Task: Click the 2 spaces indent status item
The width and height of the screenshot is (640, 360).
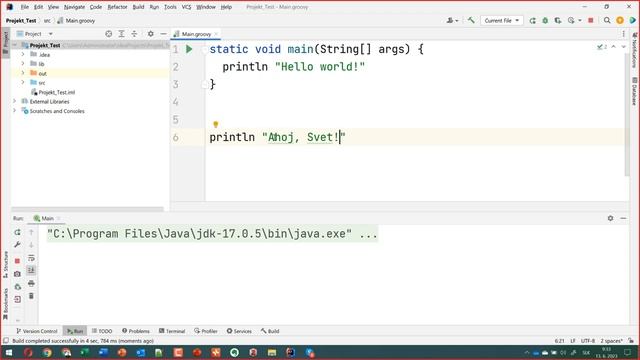Action: [x=611, y=341]
